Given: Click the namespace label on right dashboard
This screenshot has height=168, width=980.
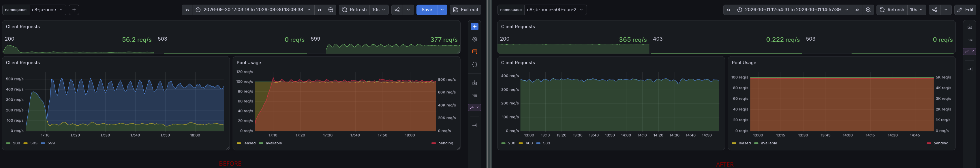Looking at the screenshot, I should (x=511, y=10).
